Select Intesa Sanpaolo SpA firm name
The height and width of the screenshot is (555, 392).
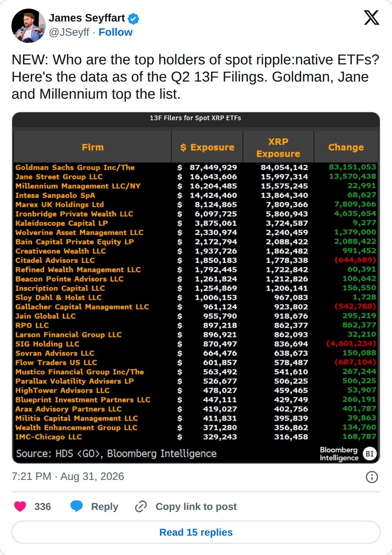[x=55, y=195]
